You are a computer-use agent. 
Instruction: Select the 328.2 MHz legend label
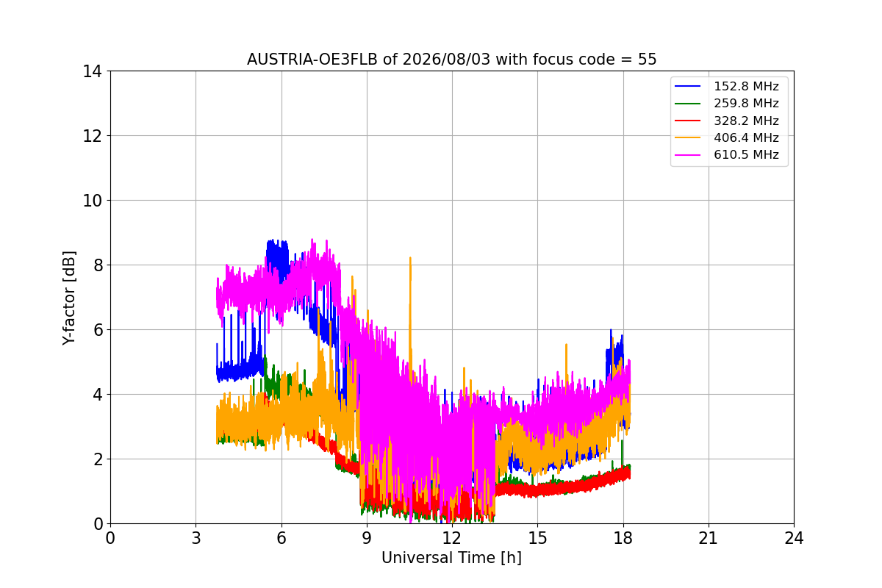[746, 121]
